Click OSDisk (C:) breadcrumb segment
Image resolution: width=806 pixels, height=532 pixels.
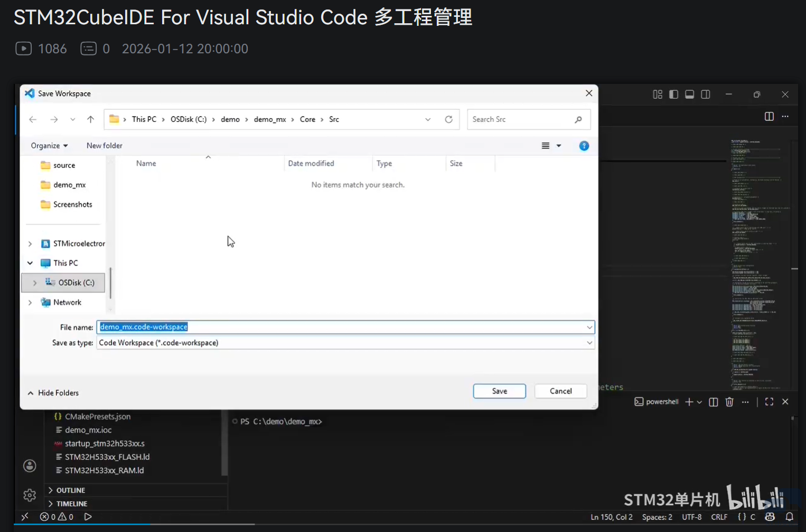tap(189, 119)
